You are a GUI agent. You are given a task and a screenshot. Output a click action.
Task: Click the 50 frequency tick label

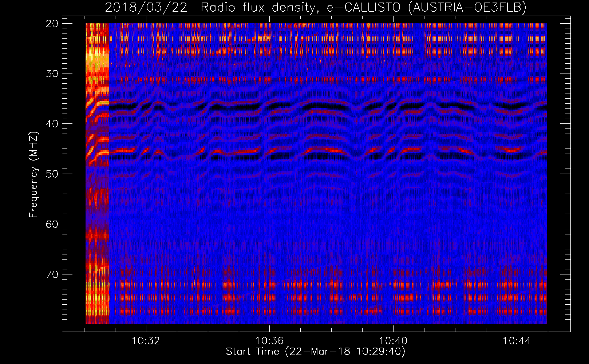pyautogui.click(x=52, y=174)
